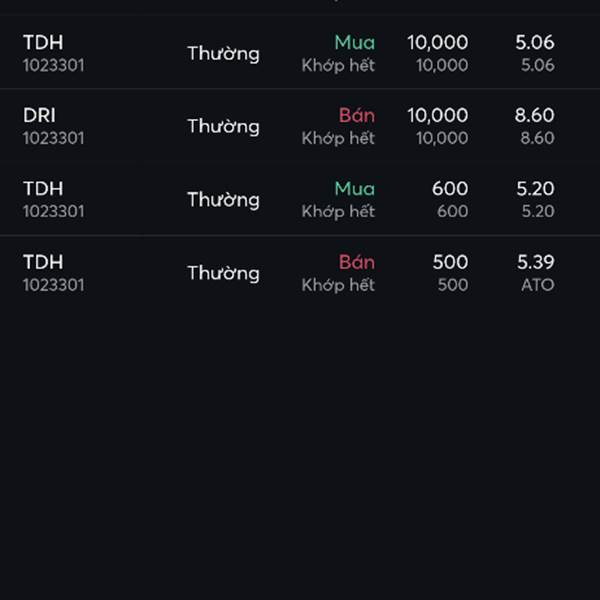Click Thường in the 5.20 TDH row
This screenshot has height=600, width=600.
tap(223, 200)
